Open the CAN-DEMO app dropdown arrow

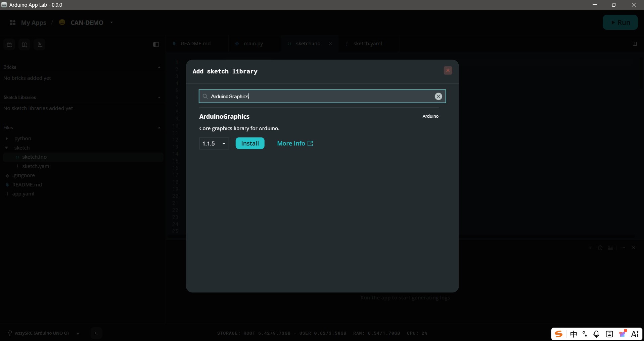(111, 22)
